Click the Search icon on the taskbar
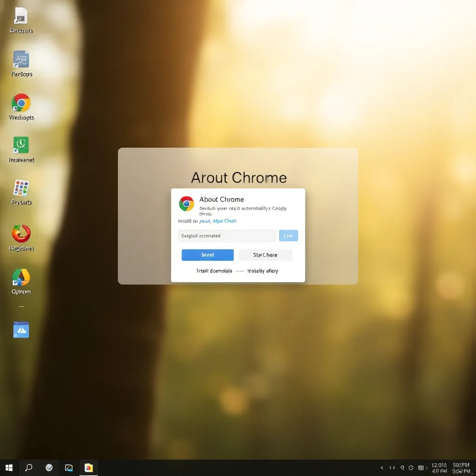The width and height of the screenshot is (476, 476). tap(28, 467)
